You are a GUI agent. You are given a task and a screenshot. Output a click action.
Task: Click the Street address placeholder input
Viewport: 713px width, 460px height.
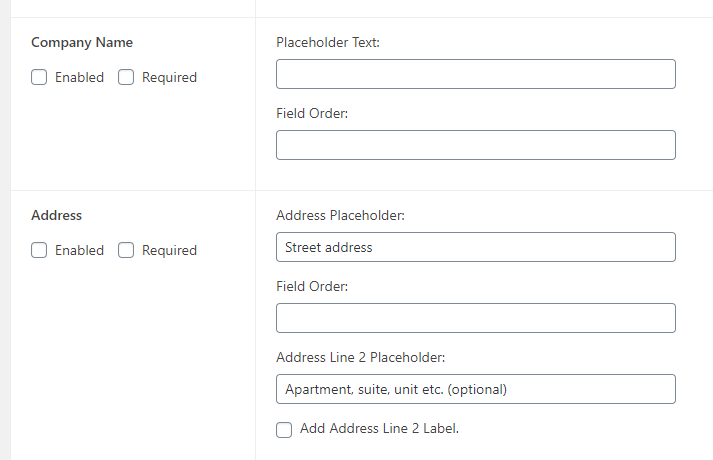[x=475, y=247]
